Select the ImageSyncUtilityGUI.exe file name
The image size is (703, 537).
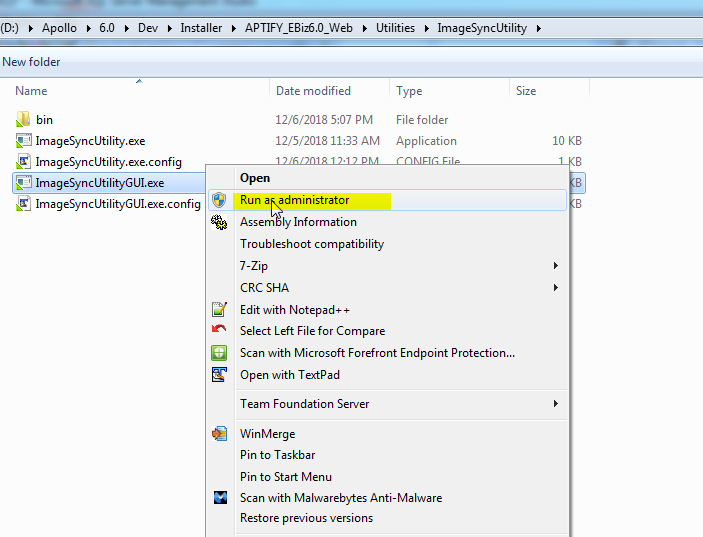[x=100, y=183]
